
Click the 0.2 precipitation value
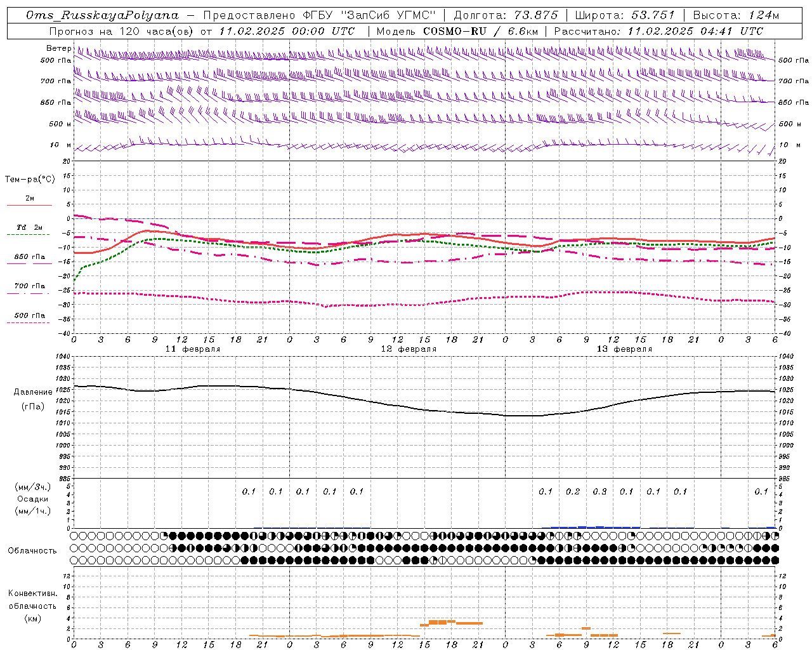573,491
